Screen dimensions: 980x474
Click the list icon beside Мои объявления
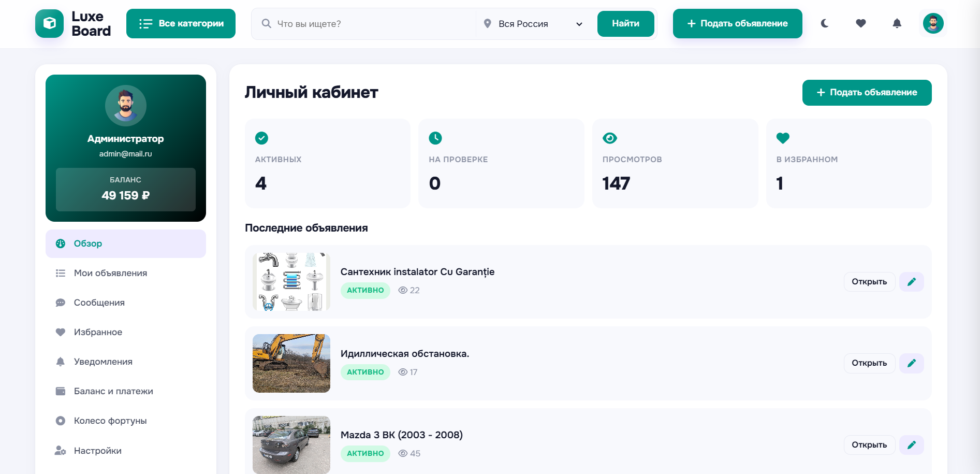click(x=61, y=273)
